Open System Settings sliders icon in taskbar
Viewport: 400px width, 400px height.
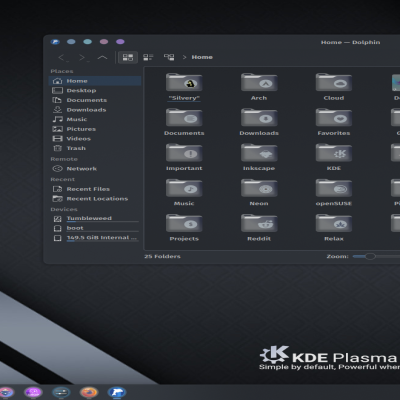click(x=61, y=392)
